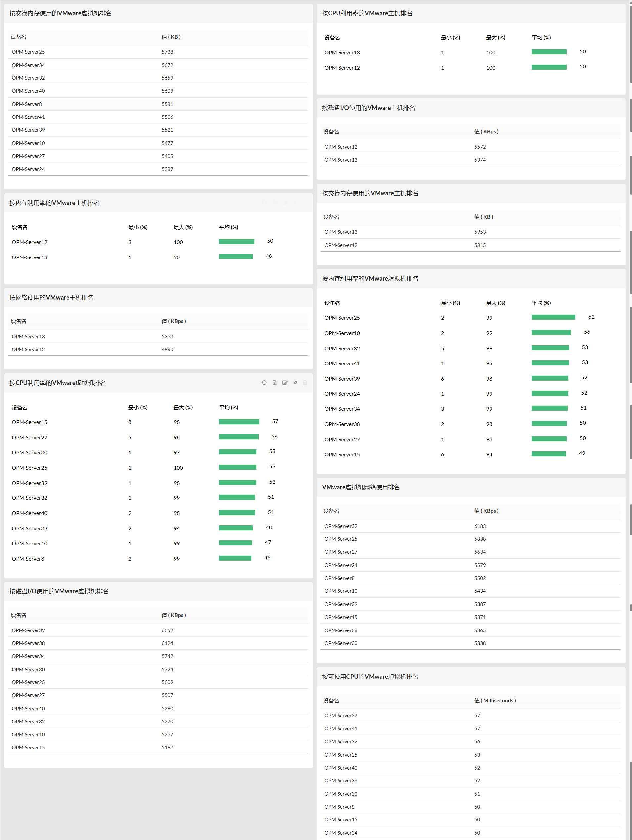This screenshot has height=840, width=632.
Task: Open OPM-Server13 with network usage 5333 KBps
Action: (28, 337)
